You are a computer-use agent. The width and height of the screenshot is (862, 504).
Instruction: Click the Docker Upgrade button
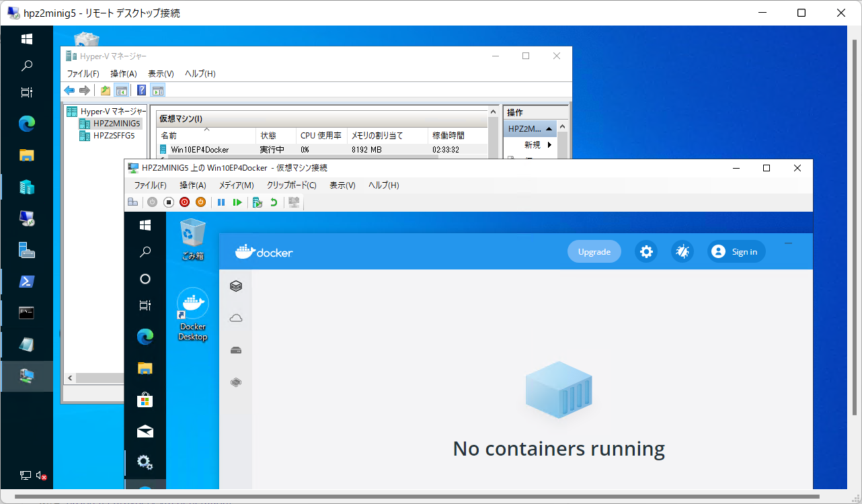[594, 252]
